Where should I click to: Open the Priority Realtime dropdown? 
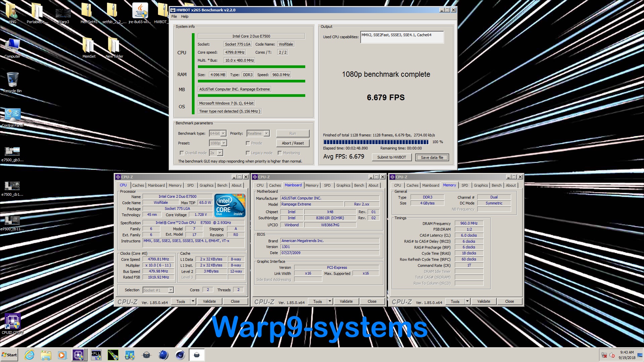(x=258, y=133)
